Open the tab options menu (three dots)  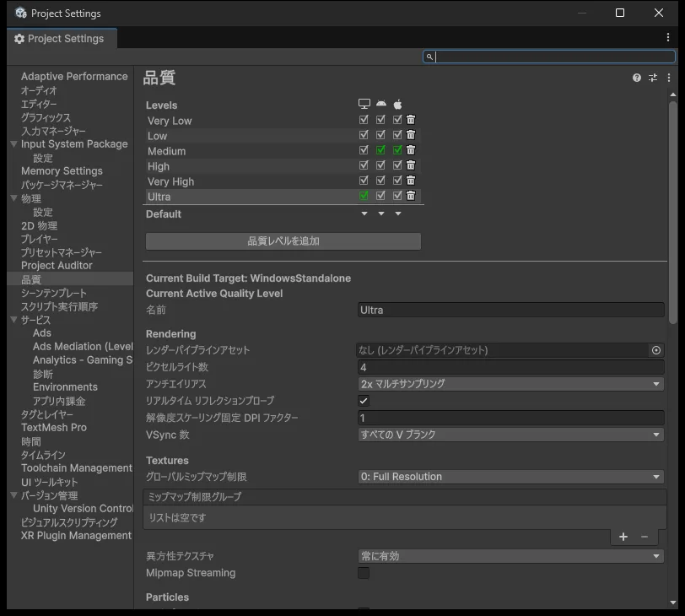coord(668,38)
